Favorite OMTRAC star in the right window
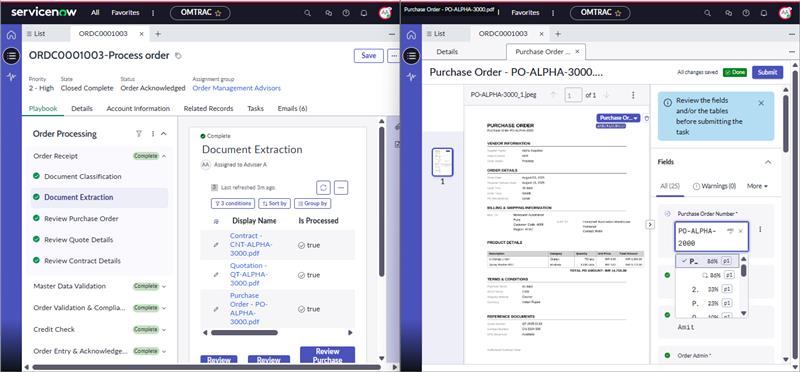800x372 pixels. tap(618, 13)
